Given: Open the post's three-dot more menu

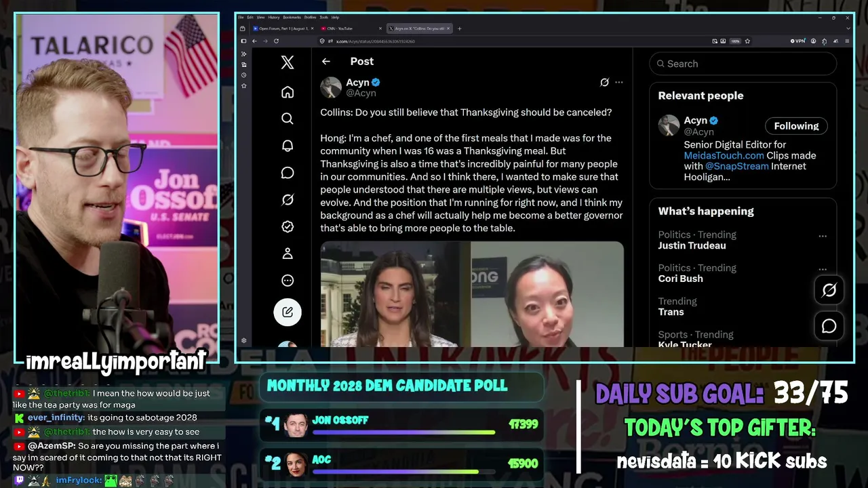Looking at the screenshot, I should click(x=618, y=83).
